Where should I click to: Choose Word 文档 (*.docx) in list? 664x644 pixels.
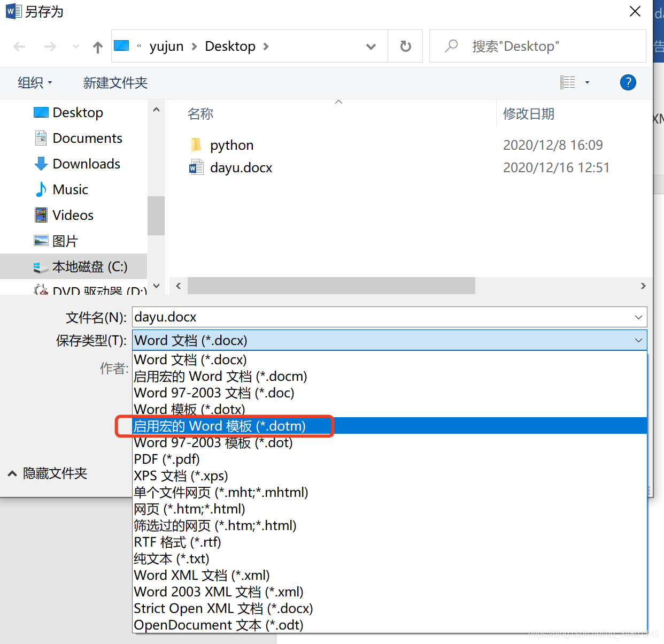pyautogui.click(x=390, y=359)
